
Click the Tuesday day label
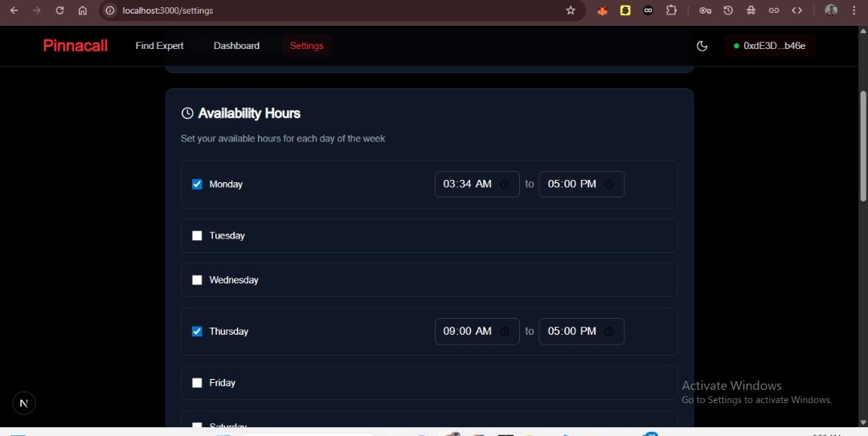pos(227,236)
